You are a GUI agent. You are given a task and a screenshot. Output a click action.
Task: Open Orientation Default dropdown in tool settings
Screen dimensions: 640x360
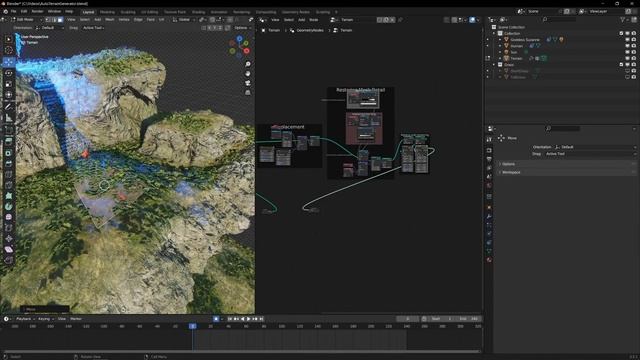click(x=50, y=28)
